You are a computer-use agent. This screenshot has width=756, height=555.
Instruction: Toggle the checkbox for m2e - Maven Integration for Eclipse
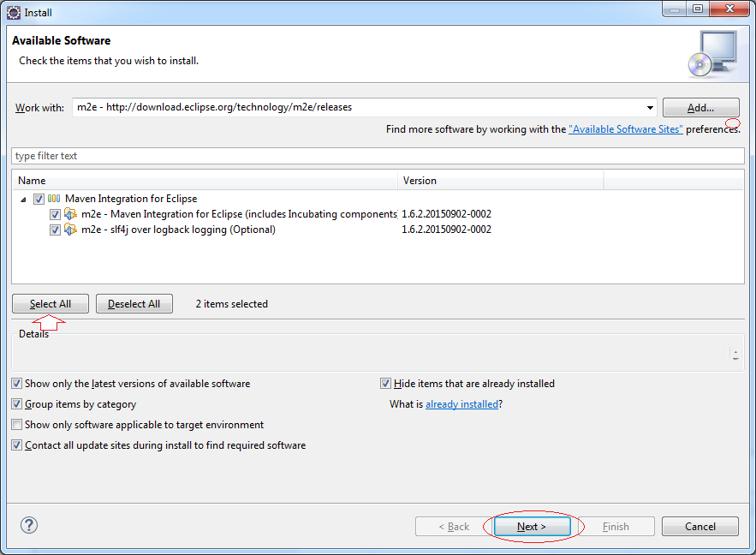click(x=55, y=214)
